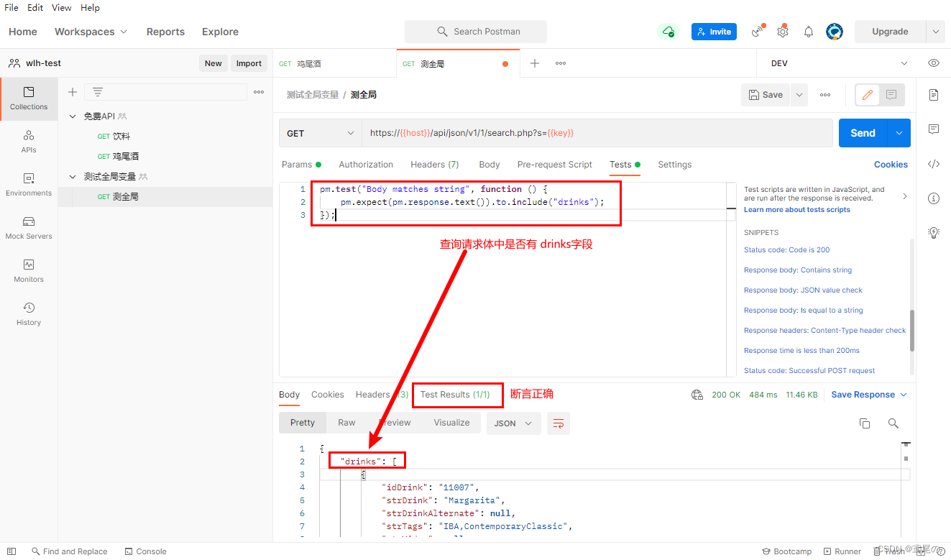Copy the response body with copy icon
This screenshot has width=951, height=560.
(865, 423)
